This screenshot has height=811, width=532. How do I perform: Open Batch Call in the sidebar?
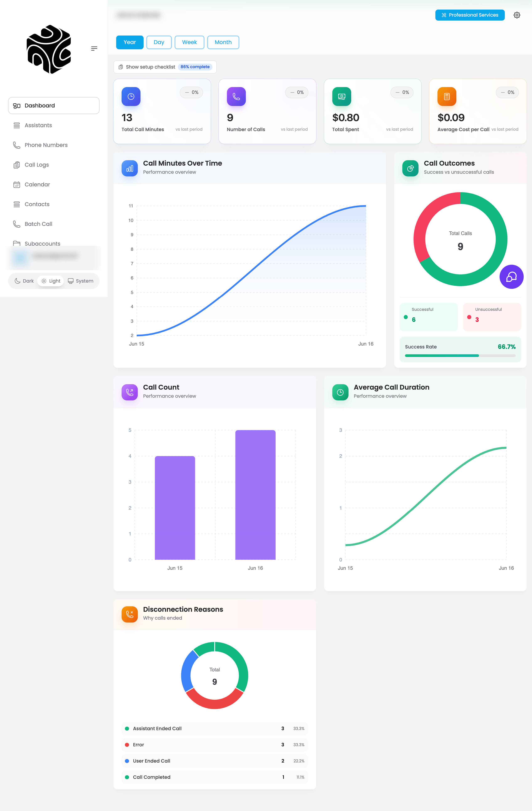54,224
